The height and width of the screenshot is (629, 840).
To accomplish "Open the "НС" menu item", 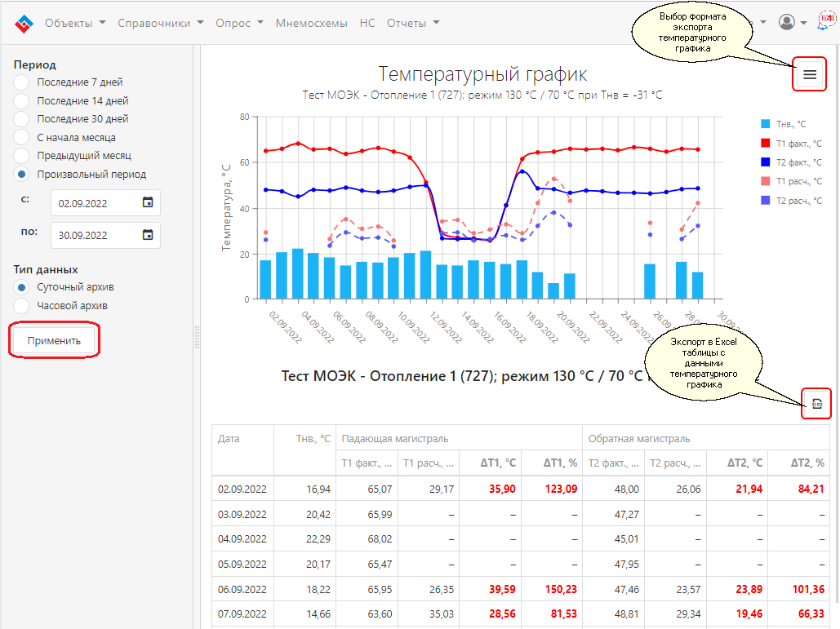I will (367, 23).
